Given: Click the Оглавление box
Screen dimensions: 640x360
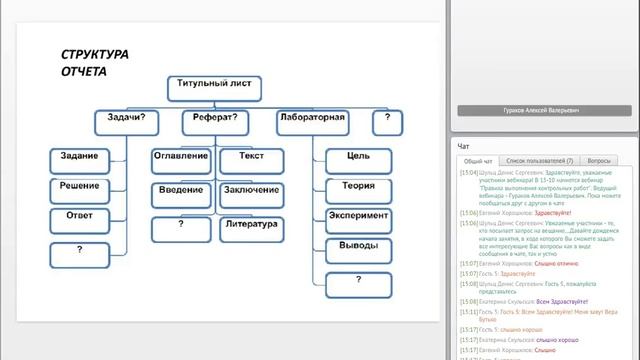Looking at the screenshot, I should pos(181,161).
